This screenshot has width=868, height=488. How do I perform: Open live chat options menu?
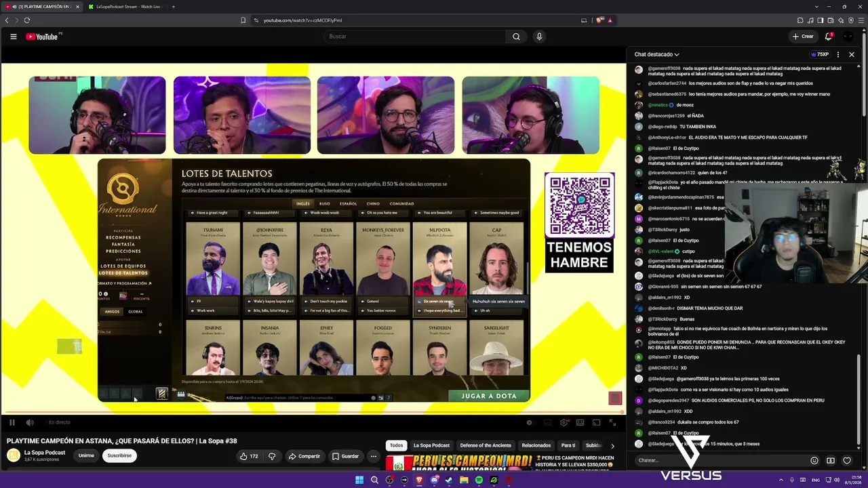[838, 54]
